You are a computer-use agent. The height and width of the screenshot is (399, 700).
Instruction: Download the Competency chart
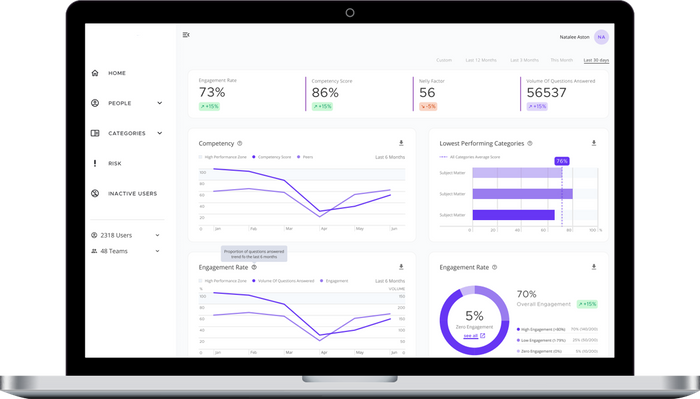tap(401, 143)
